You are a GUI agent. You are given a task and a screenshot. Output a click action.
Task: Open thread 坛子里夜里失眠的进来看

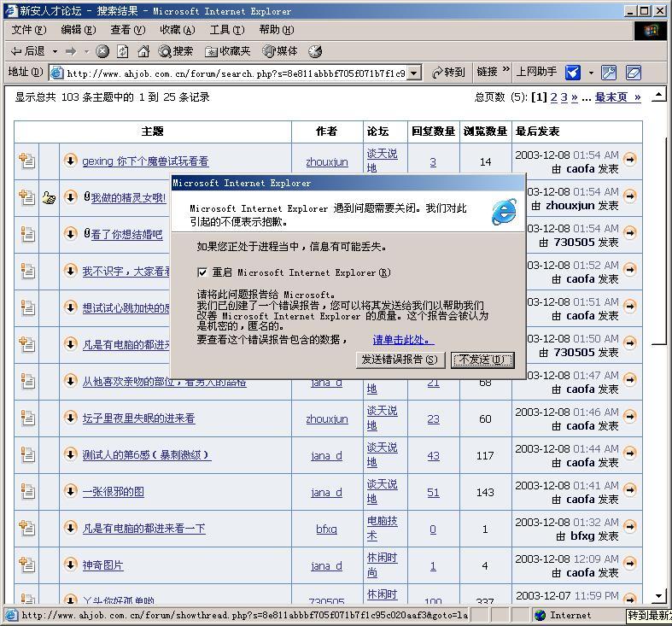139,418
